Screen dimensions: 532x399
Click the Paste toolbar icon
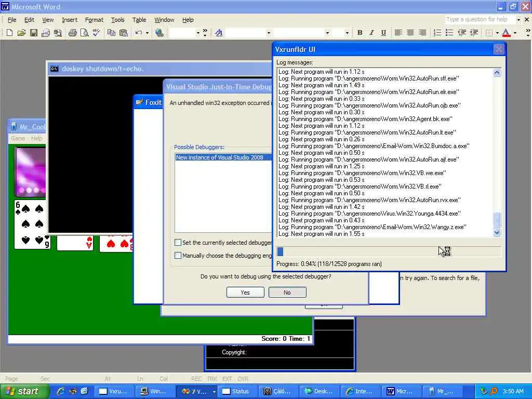(x=124, y=33)
